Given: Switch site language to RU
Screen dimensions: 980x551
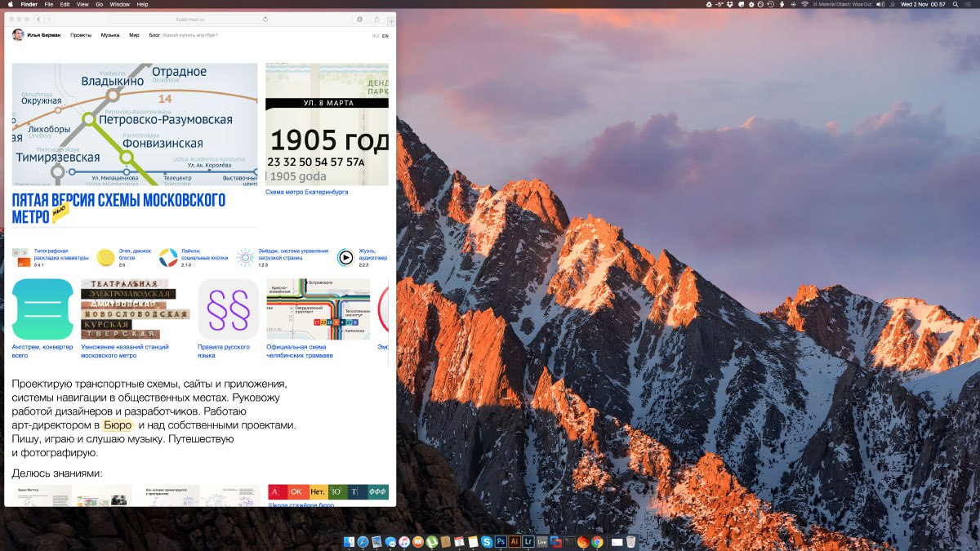Looking at the screenshot, I should (x=376, y=36).
